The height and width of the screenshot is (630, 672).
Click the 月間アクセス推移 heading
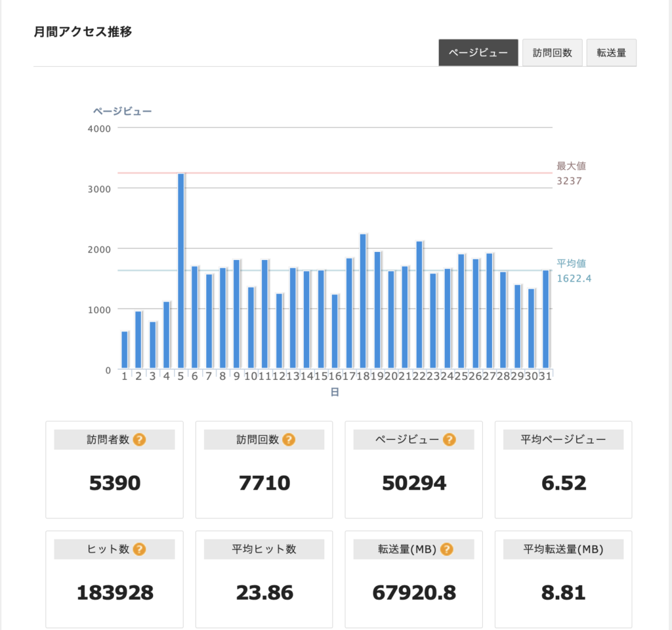point(83,31)
